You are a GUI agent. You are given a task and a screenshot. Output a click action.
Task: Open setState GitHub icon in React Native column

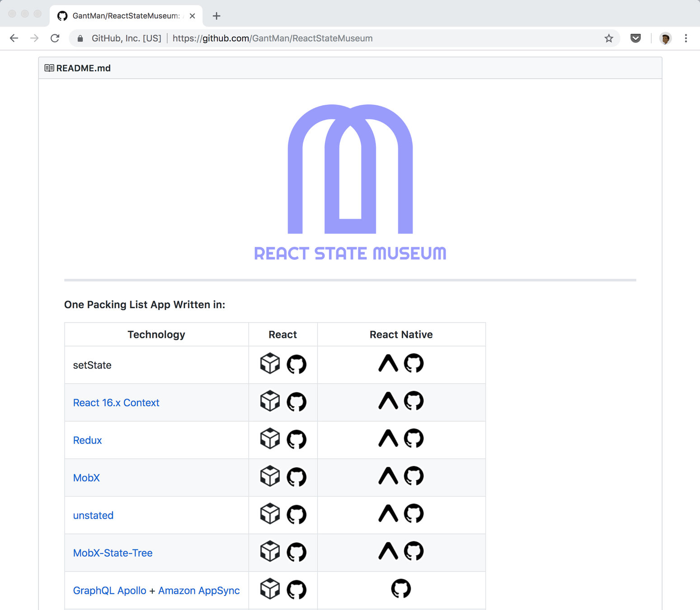pos(414,363)
